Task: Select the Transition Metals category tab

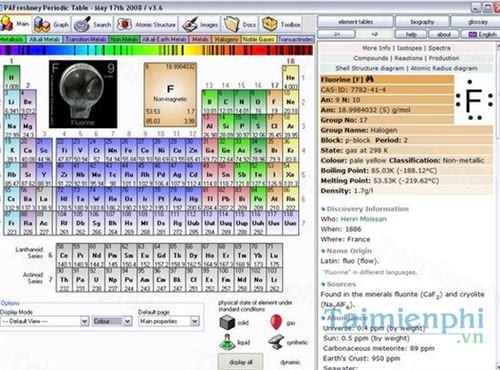Action: pos(86,39)
